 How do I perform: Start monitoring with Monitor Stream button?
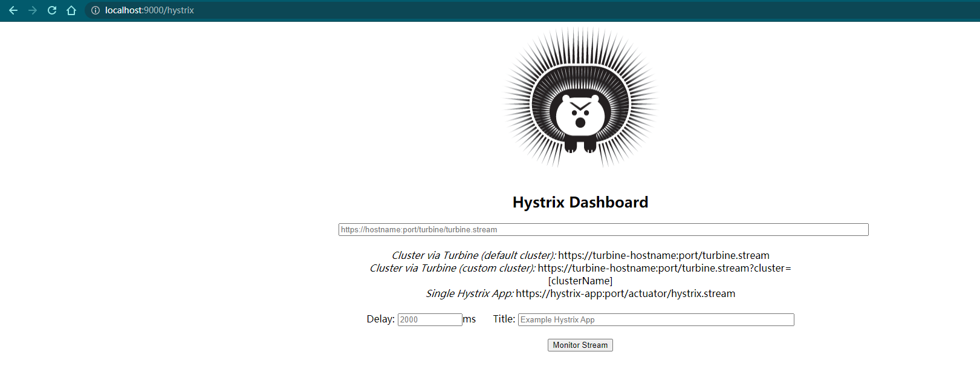[580, 345]
